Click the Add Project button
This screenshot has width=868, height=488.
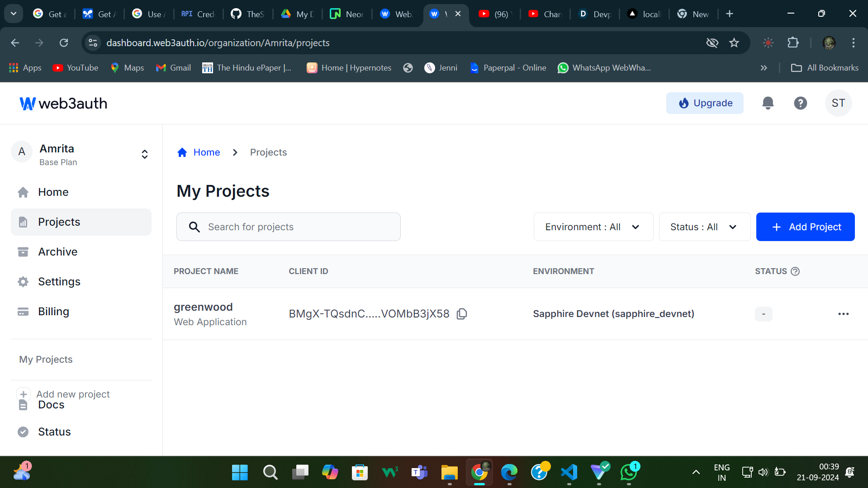coord(805,227)
